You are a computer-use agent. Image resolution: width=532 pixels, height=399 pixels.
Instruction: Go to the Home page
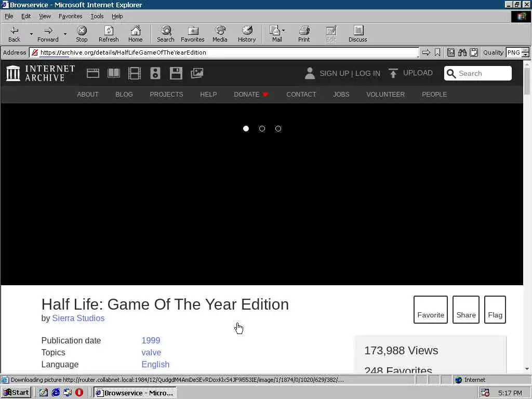point(136,34)
